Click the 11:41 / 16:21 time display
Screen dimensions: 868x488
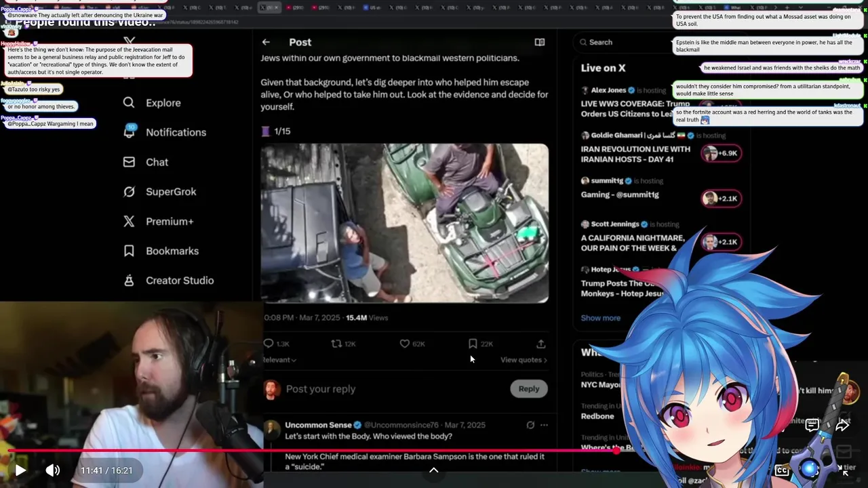[106, 470]
